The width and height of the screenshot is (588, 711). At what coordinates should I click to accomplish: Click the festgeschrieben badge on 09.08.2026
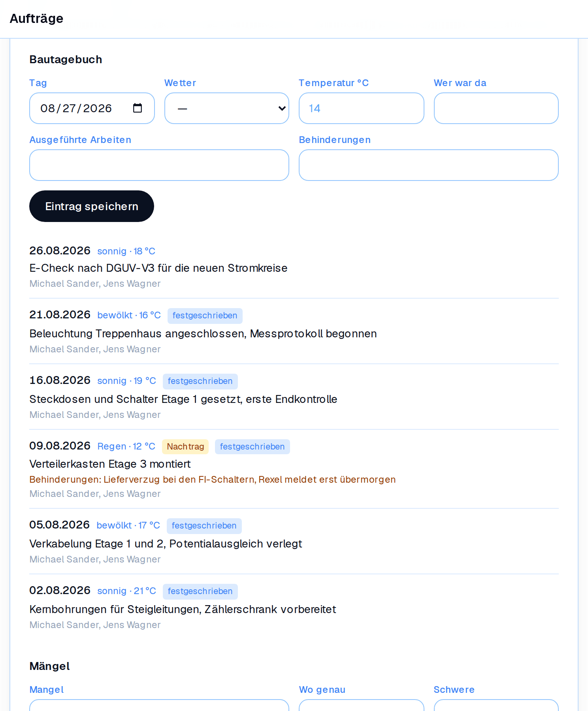pos(253,447)
